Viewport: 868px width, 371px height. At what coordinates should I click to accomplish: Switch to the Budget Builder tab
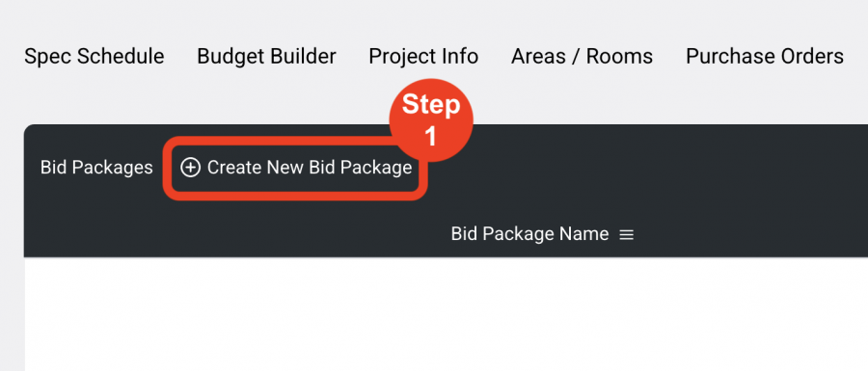point(266,57)
